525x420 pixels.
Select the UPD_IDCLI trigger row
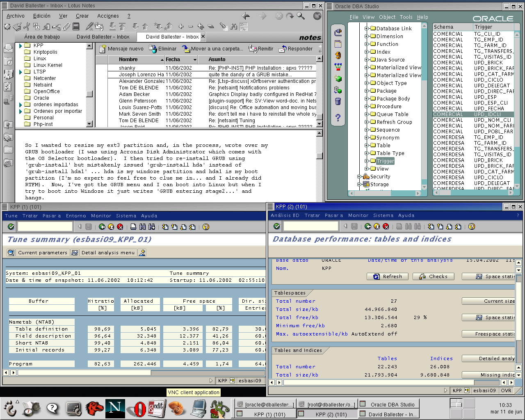[x=473, y=114]
